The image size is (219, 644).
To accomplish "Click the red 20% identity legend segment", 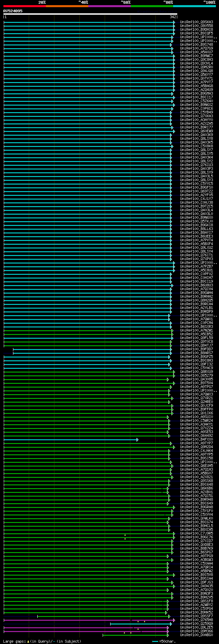I will pos(25,6).
